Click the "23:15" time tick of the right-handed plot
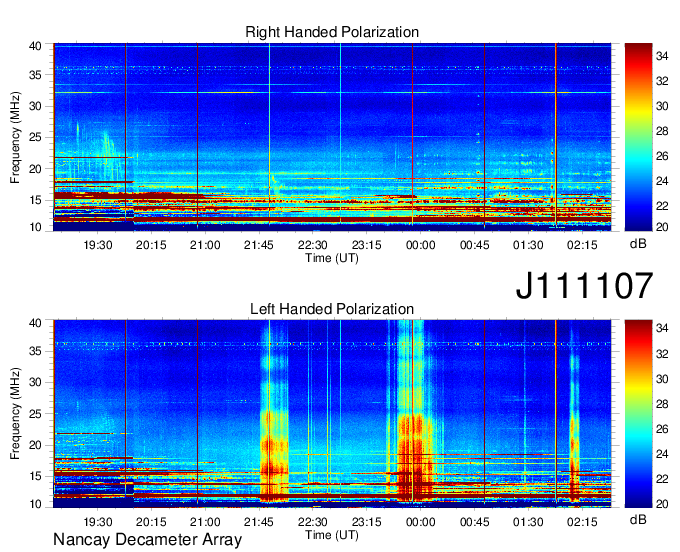The width and height of the screenshot is (680, 552). pyautogui.click(x=366, y=245)
